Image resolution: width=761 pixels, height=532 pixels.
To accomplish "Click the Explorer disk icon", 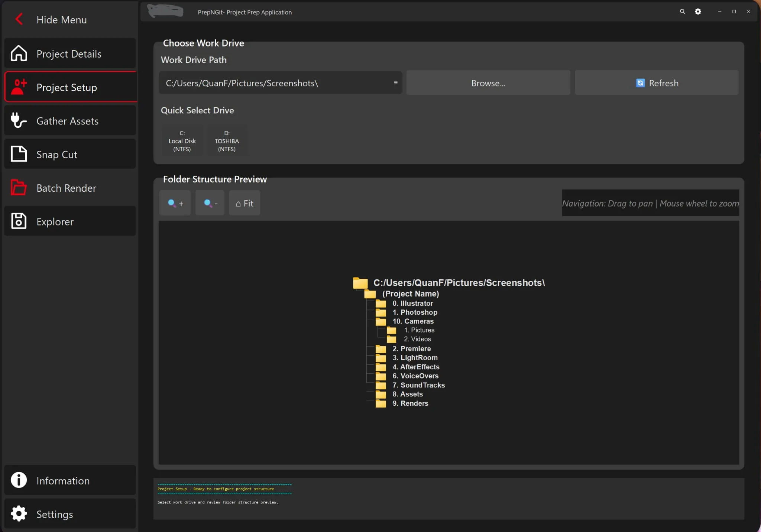I will 19,221.
